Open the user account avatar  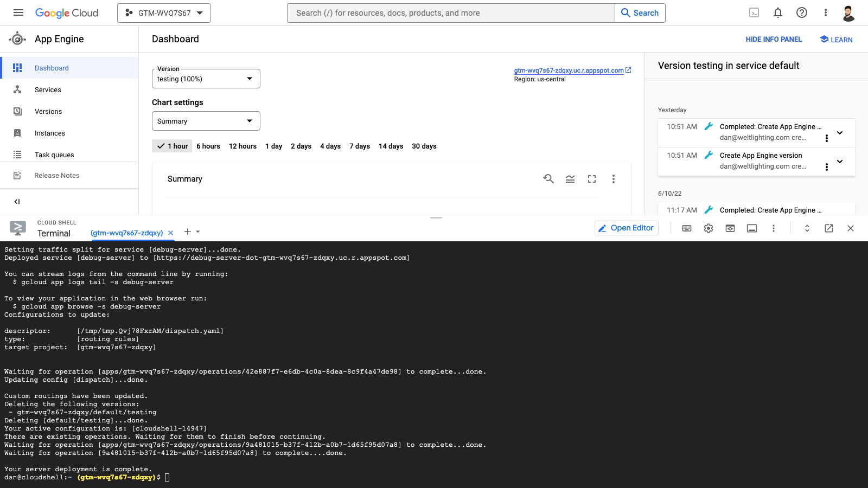(x=849, y=13)
